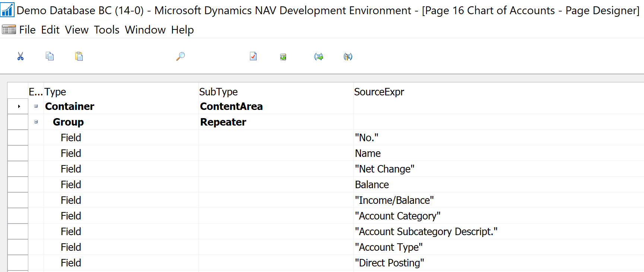644x272 pixels.
Task: Click the row selector for Group row
Action: (18, 122)
